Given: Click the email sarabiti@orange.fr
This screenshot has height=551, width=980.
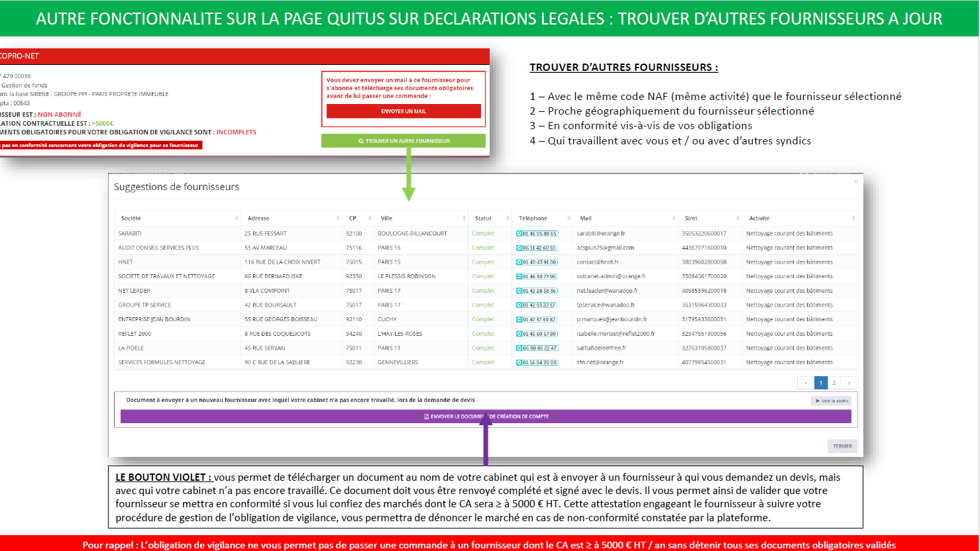Looking at the screenshot, I should tap(601, 233).
